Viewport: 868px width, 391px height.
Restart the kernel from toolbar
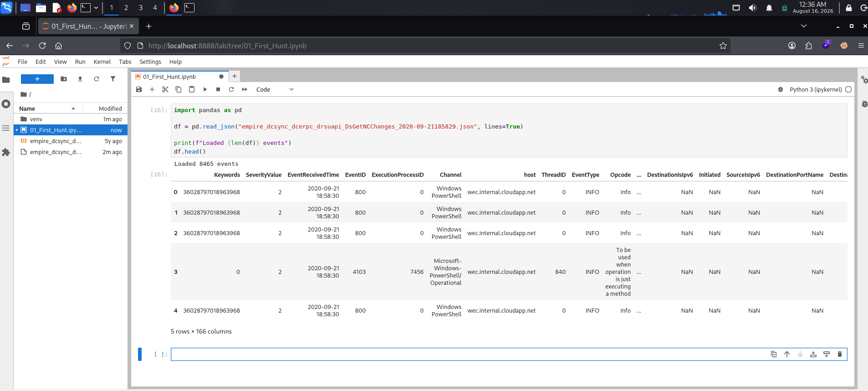pyautogui.click(x=231, y=89)
